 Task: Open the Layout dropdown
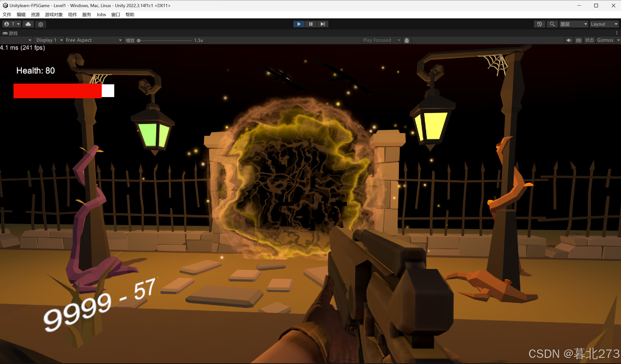point(604,24)
